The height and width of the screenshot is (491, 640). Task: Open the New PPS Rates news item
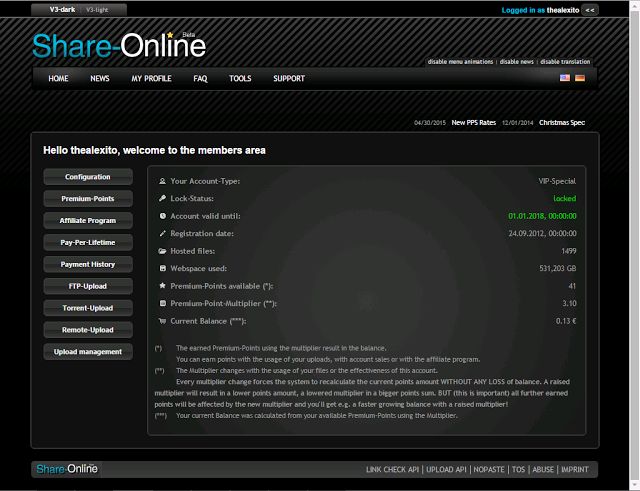tap(473, 122)
